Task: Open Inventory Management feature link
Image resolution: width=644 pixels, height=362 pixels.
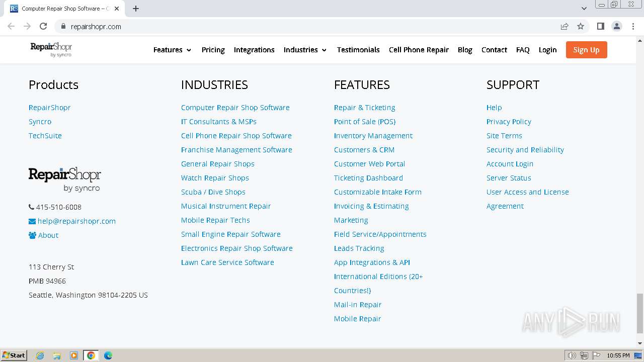Action: pos(373,136)
